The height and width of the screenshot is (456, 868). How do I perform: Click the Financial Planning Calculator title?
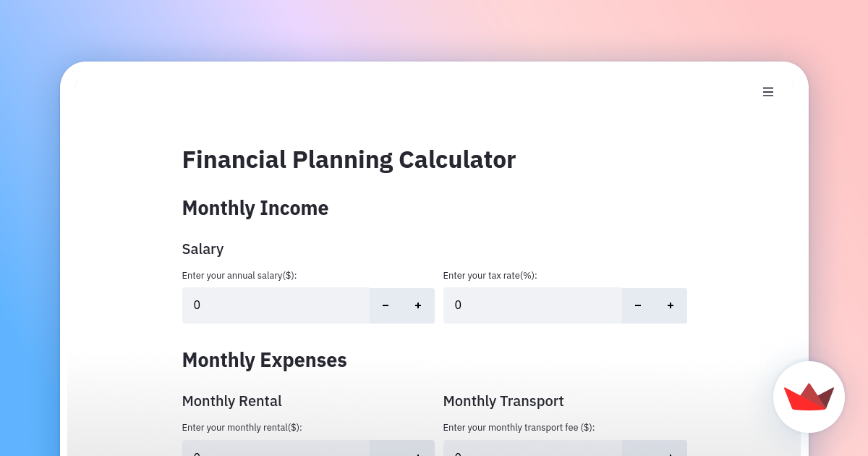(x=349, y=159)
